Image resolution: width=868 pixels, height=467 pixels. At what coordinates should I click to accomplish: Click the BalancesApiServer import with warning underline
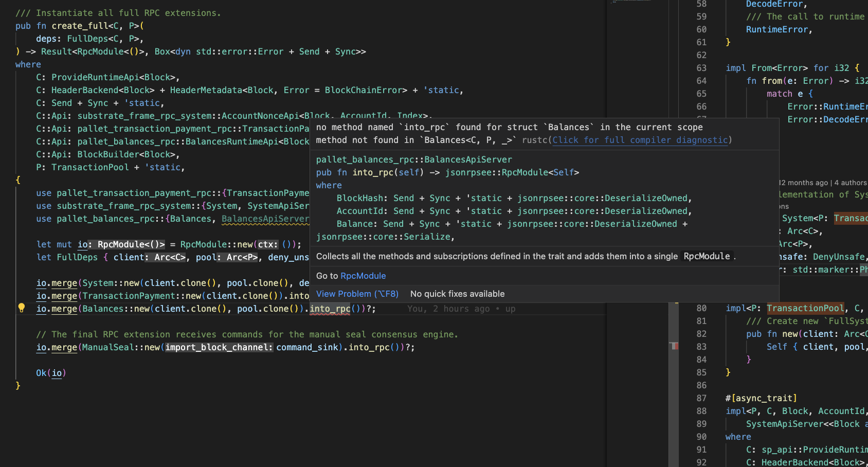pos(265,219)
